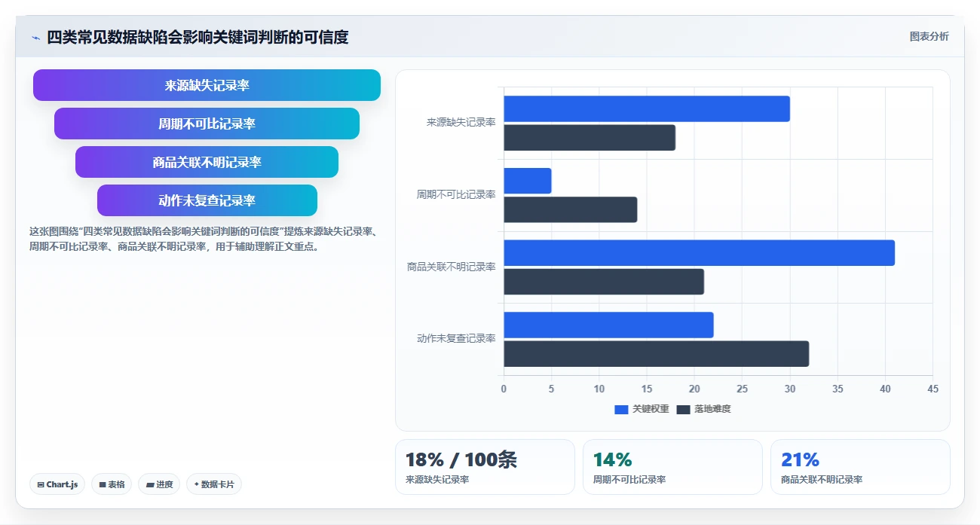
Task: Click 周期不可比记录率 caption under 14%
Action: click(x=629, y=480)
